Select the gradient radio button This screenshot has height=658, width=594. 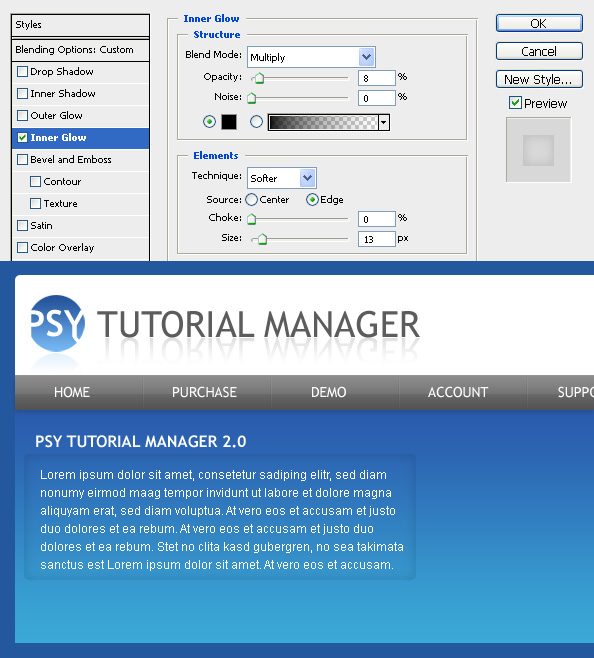(x=256, y=122)
